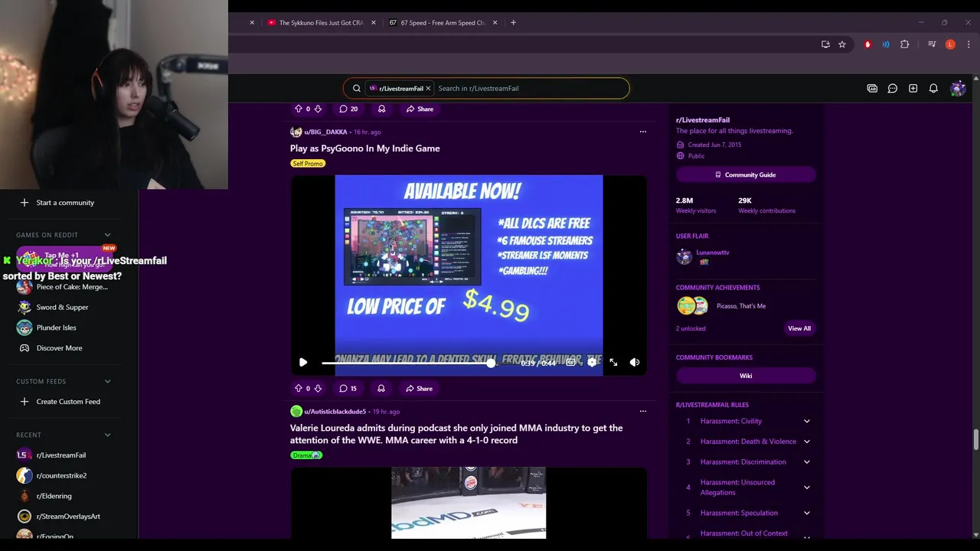Open the Chrome extensions puzzle icon

click(x=904, y=44)
